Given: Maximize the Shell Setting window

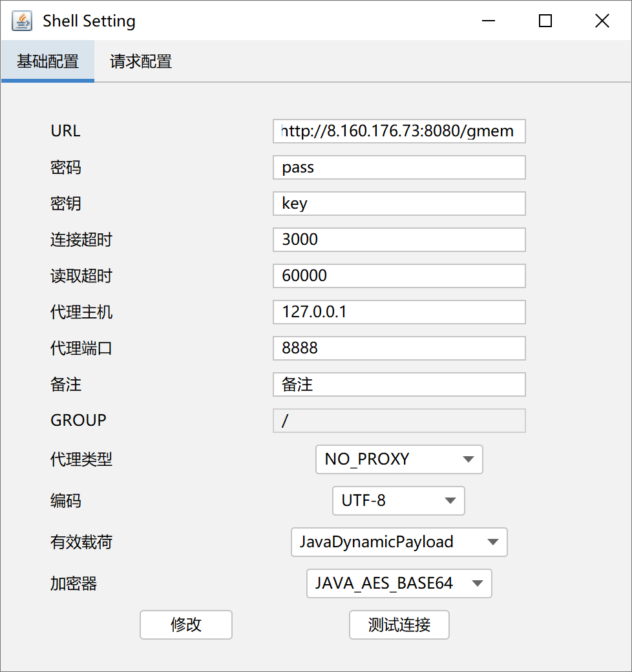Looking at the screenshot, I should click(x=545, y=21).
